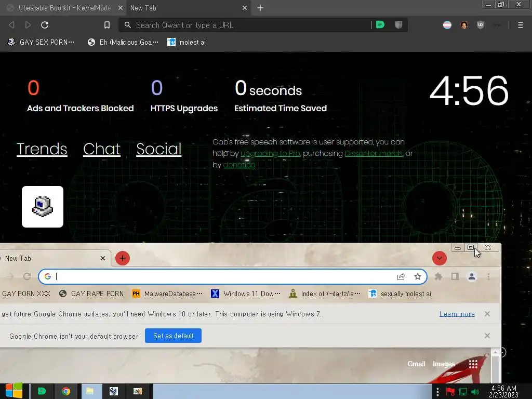
Task: Dismiss the Windows 7 update notice
Action: [x=487, y=314]
